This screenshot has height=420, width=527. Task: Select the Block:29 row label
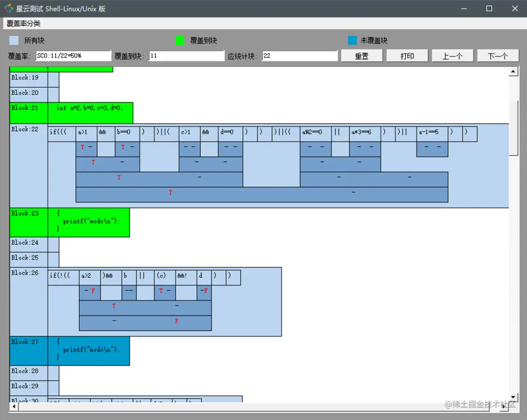pos(29,389)
